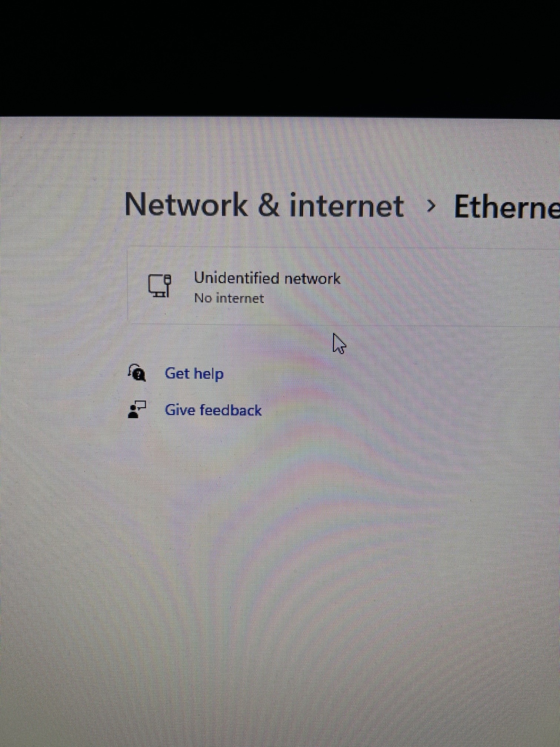
Task: Click the Ethernet cable monitor icon
Action: pyautogui.click(x=160, y=286)
